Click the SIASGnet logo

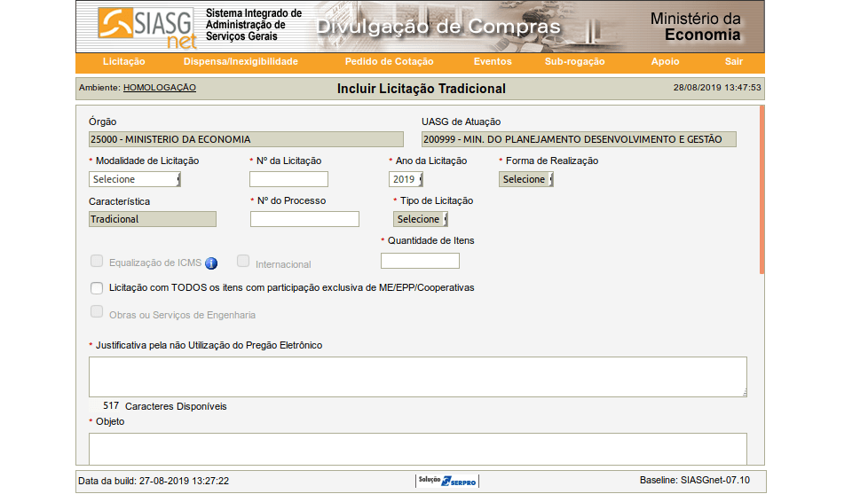147,27
